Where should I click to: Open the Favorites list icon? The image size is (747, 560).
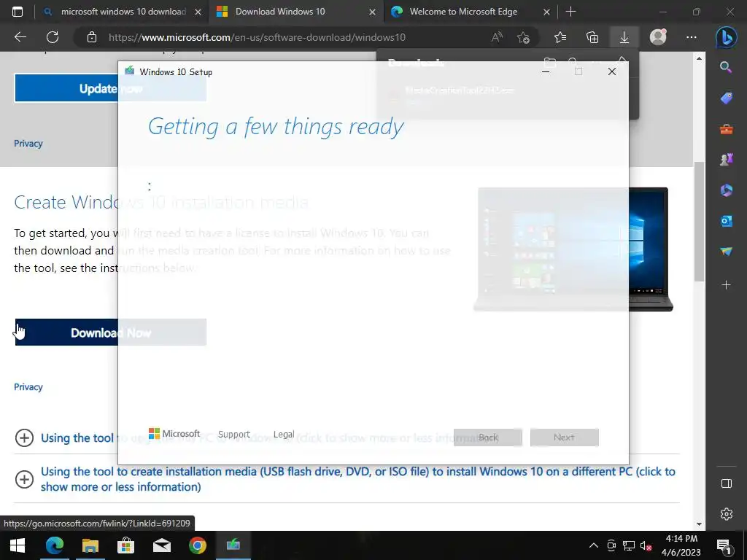pos(560,37)
